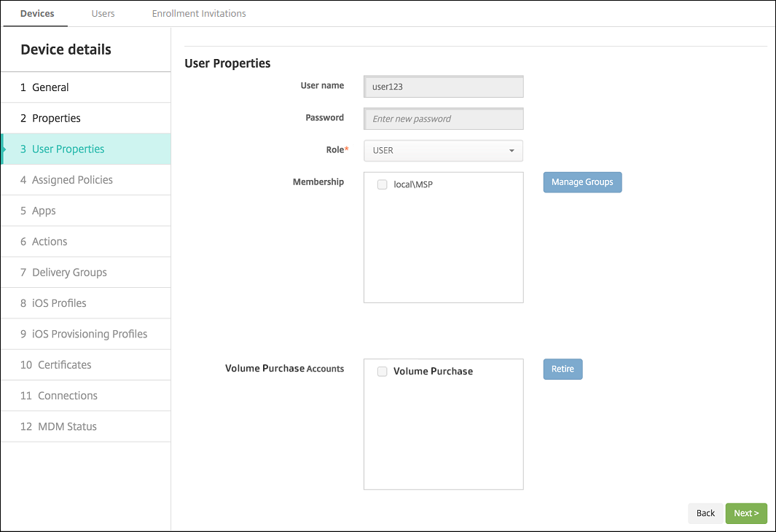Select the Devices tab
This screenshot has width=776, height=532.
click(x=36, y=13)
